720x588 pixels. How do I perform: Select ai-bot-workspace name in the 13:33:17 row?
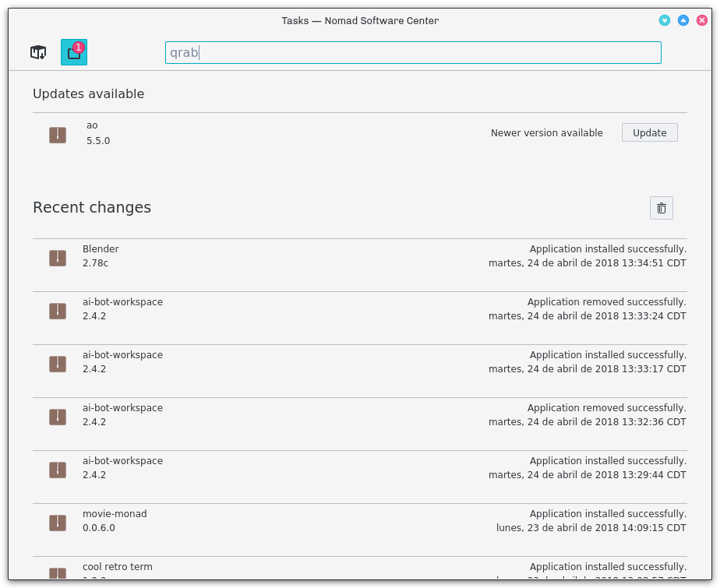coord(122,355)
